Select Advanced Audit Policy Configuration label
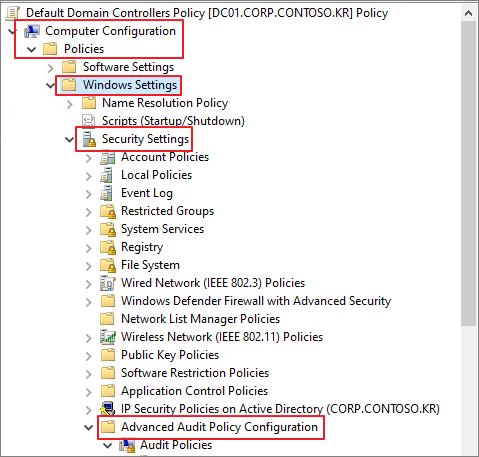The width and height of the screenshot is (479, 457). [219, 427]
